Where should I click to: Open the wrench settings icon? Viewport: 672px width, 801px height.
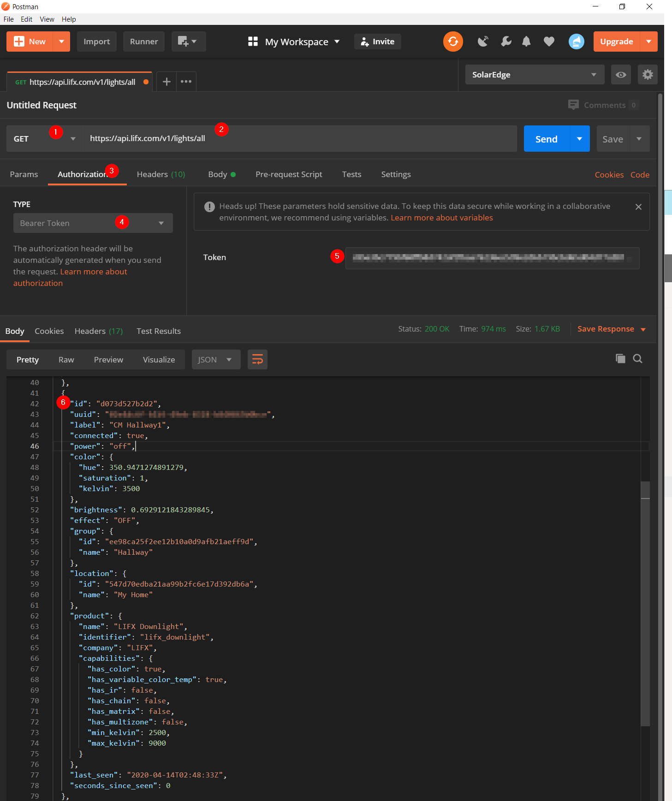[x=506, y=42]
